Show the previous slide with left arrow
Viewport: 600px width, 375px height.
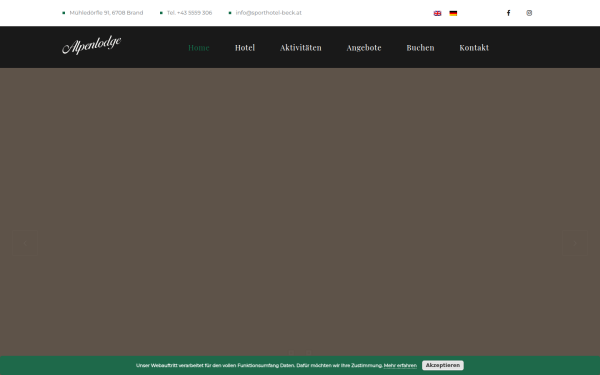pyautogui.click(x=25, y=243)
